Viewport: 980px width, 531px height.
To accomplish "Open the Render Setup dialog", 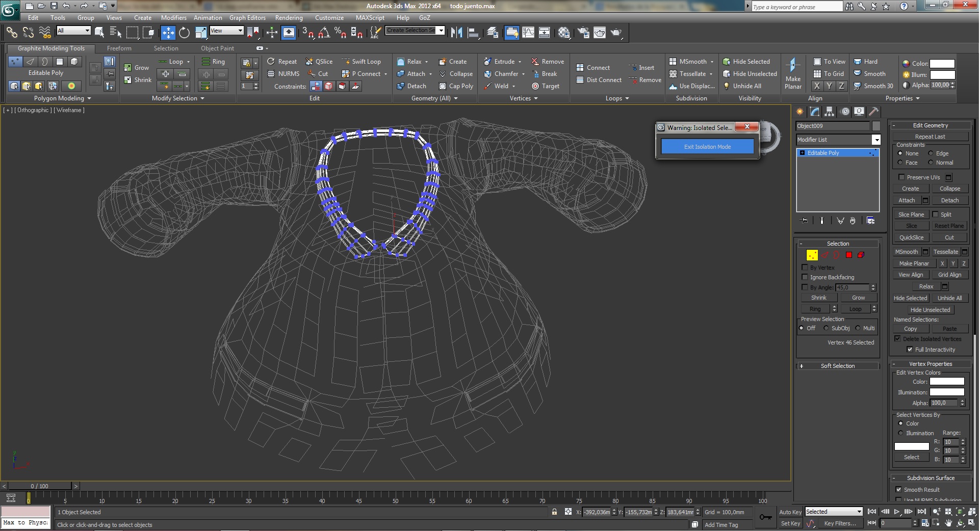I will pyautogui.click(x=583, y=33).
